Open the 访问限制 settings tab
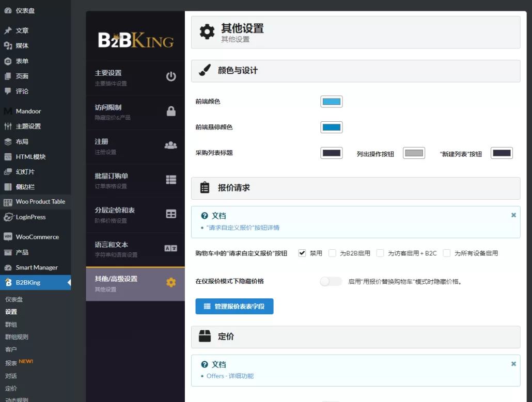Image resolution: width=532 pixels, height=402 pixels. point(135,112)
